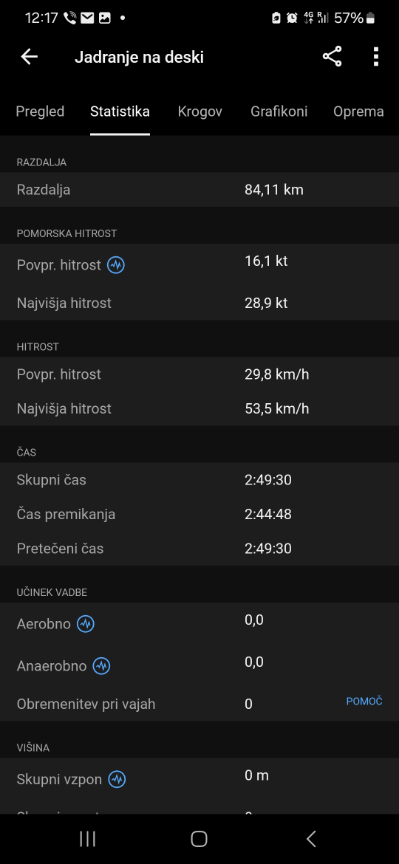Tap the Skupni čas row
Image resolution: width=399 pixels, height=864 pixels.
[200, 480]
